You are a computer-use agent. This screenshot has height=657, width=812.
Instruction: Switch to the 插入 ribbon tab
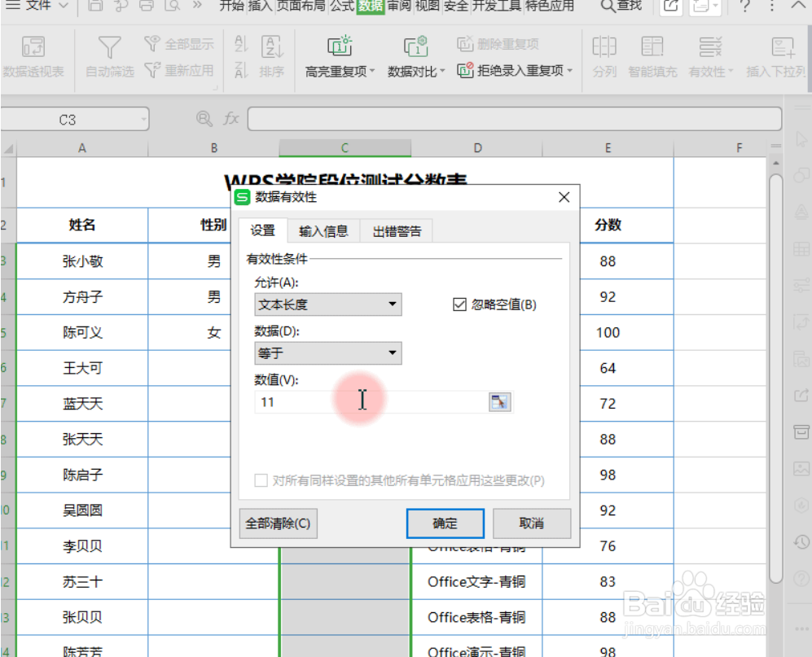(261, 7)
